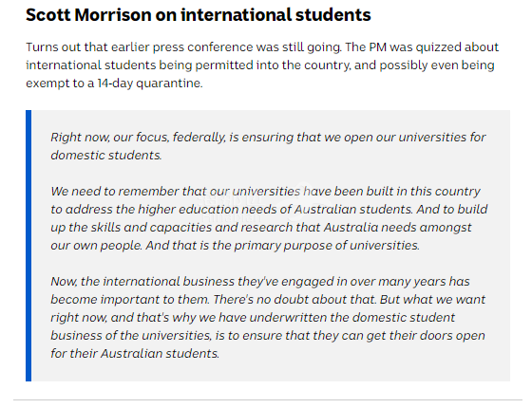The width and height of the screenshot is (532, 408).
Task: Click the words "for their Australian students."
Action: [135, 353]
